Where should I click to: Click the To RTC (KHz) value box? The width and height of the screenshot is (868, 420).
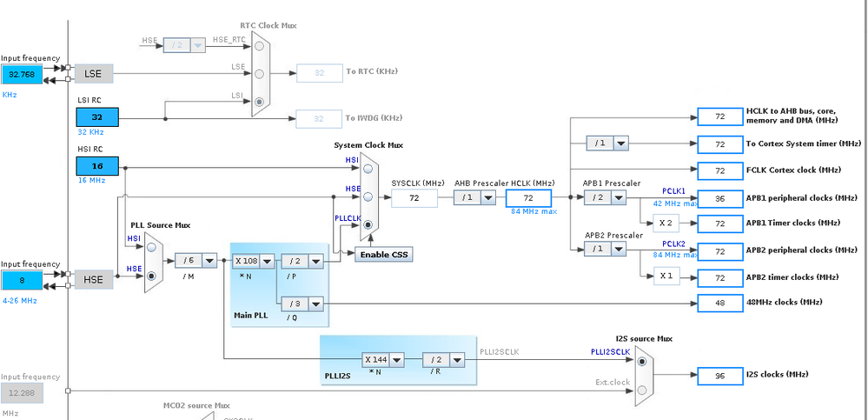319,73
